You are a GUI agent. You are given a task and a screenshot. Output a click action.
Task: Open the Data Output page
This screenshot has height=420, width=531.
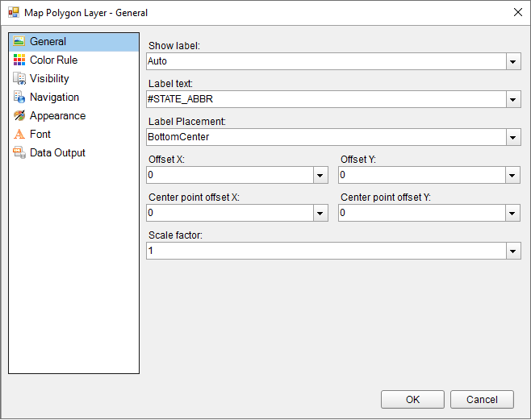(x=57, y=153)
